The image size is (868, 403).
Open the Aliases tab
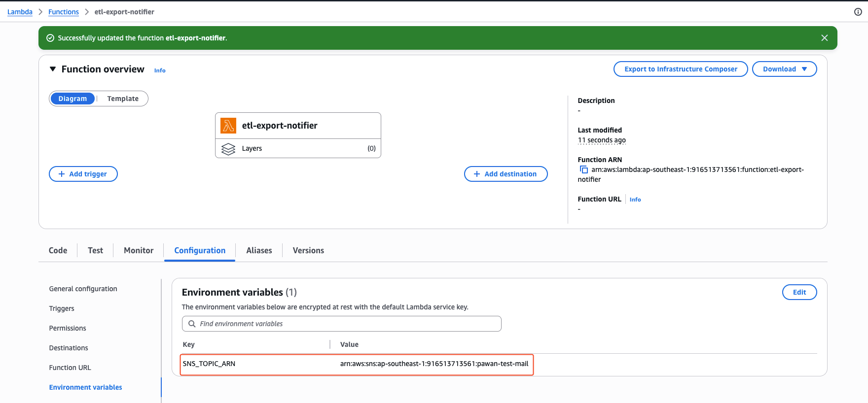pos(259,250)
